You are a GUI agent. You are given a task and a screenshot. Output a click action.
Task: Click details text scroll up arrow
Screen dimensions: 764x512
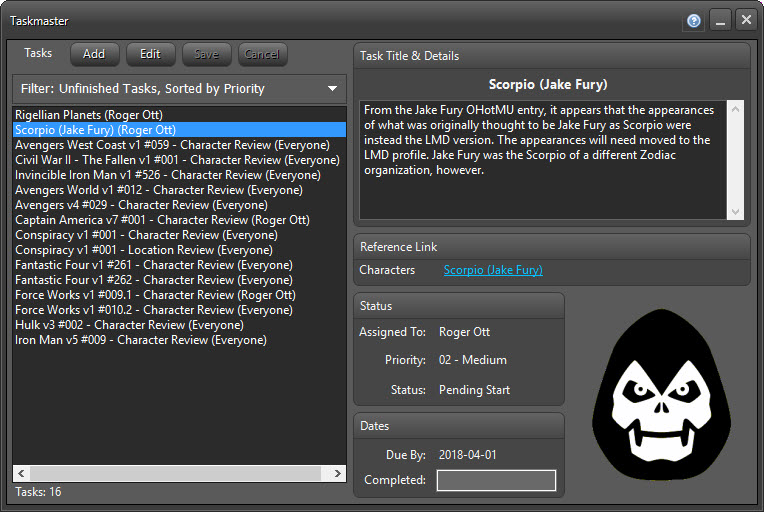pyautogui.click(x=735, y=109)
